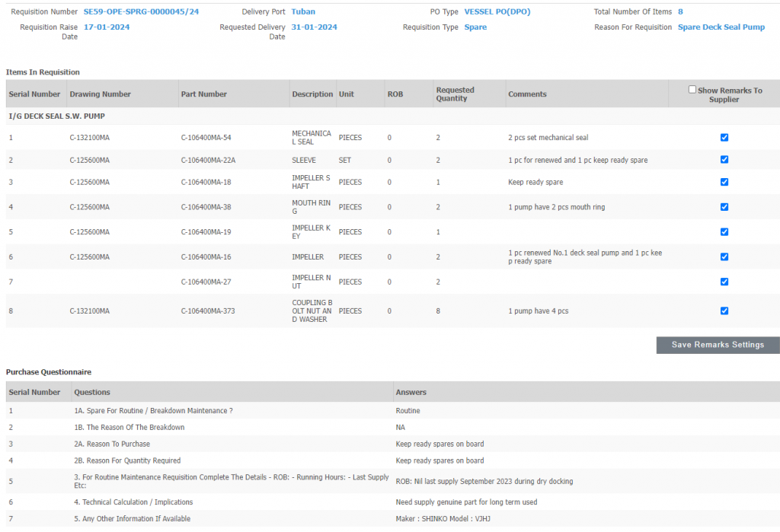Click the Spare Deck Seal Pump reason

coord(721,27)
